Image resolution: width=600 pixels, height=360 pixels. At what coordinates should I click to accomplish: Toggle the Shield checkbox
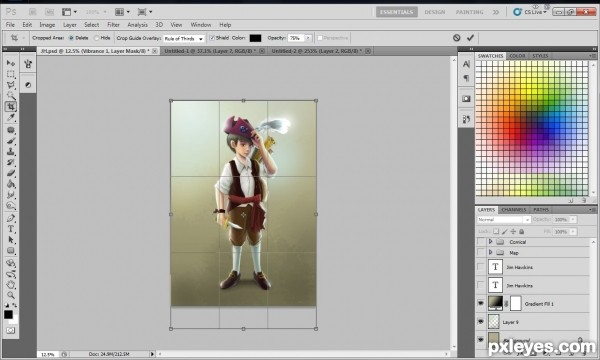212,38
